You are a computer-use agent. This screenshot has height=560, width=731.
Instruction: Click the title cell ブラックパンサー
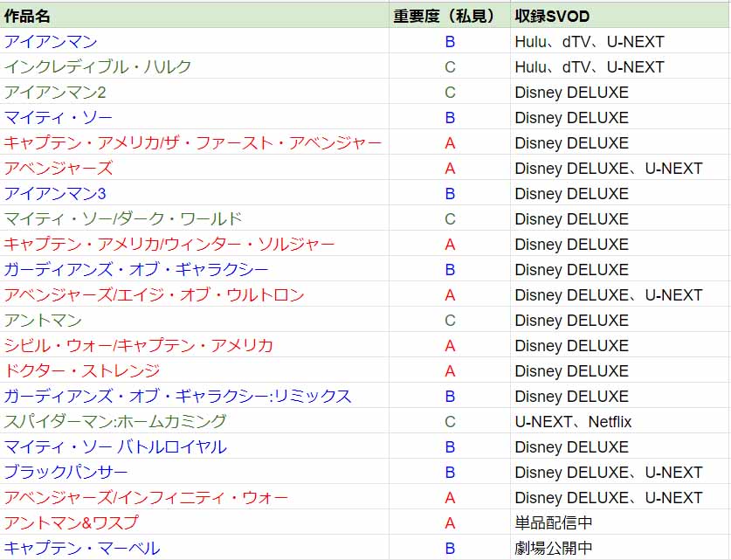point(195,472)
